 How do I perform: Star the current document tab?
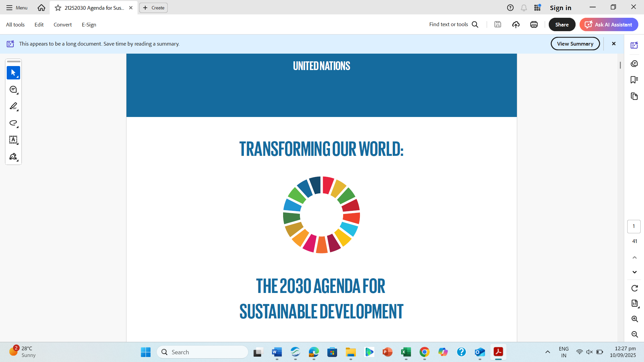[x=58, y=8]
